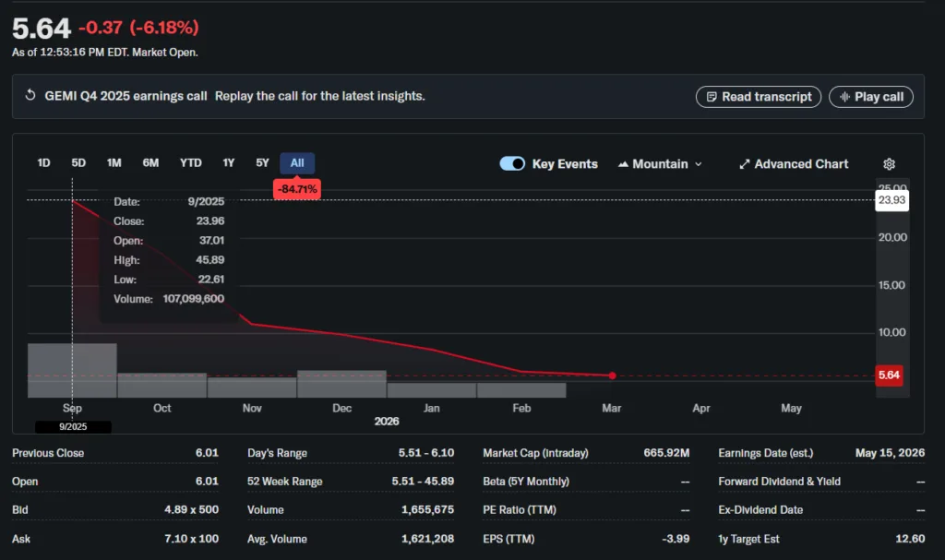Click the Advanced Chart expand icon
945x560 pixels.
[x=745, y=164]
